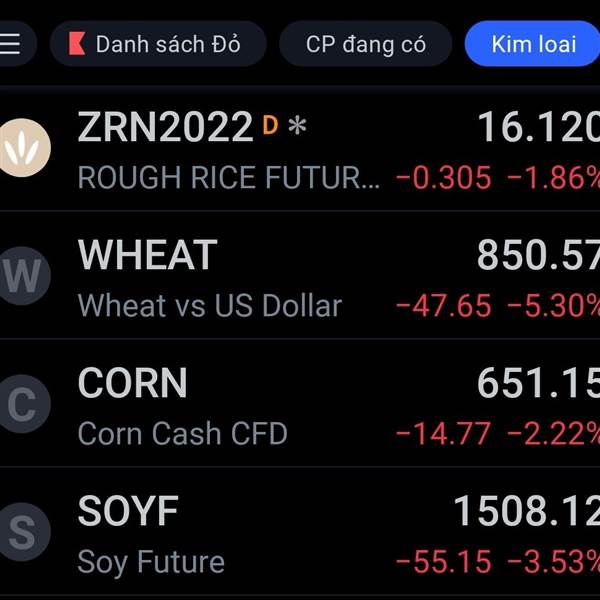Switch to Danh sách Đỏ watchlist

coord(158,44)
